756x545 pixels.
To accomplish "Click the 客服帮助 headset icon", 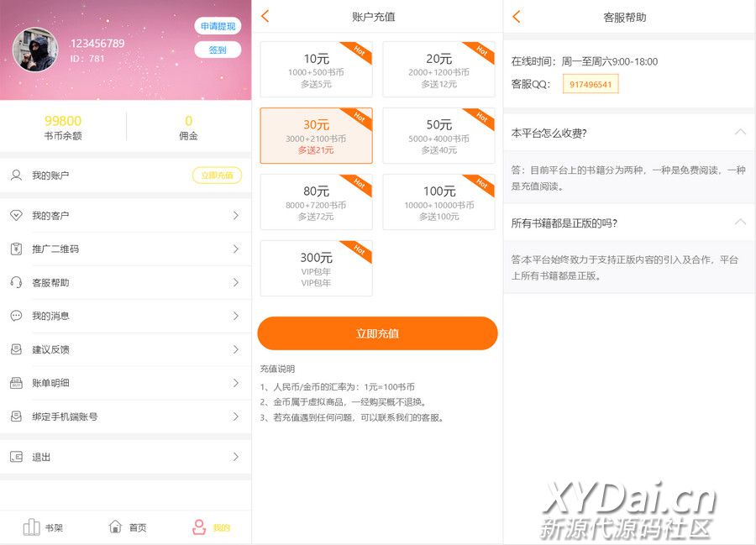I will click(x=17, y=282).
